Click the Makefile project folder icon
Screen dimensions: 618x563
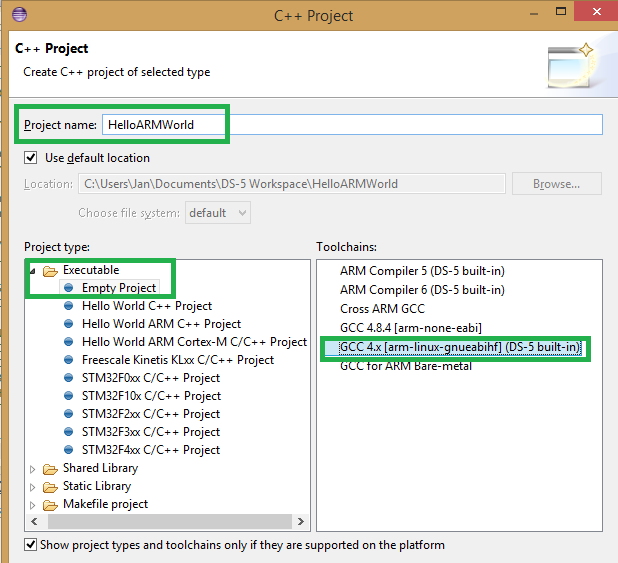click(50, 504)
